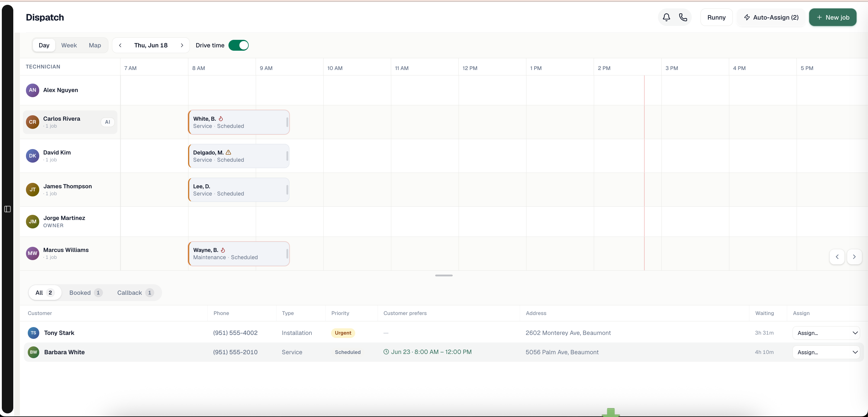
Task: Open the notifications bell
Action: [x=666, y=17]
